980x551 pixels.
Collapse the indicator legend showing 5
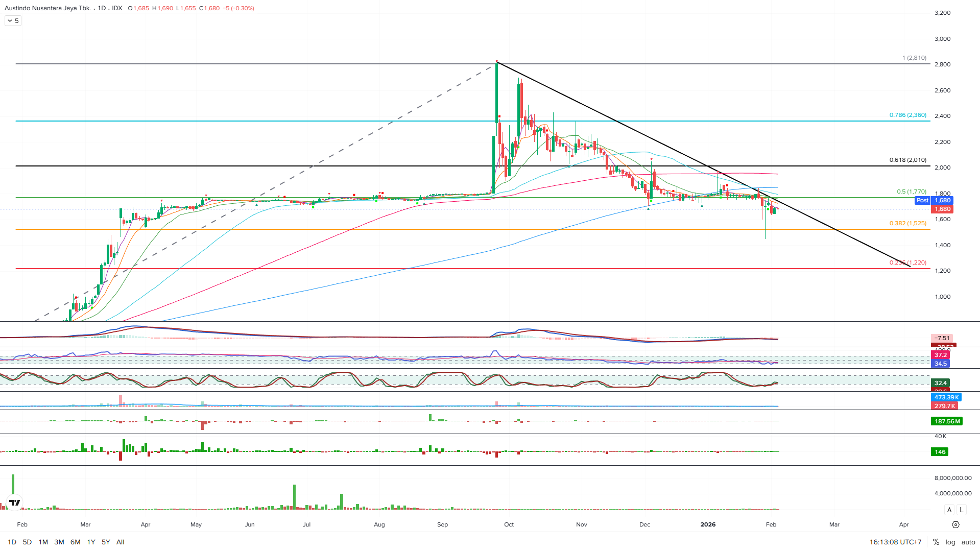[13, 21]
